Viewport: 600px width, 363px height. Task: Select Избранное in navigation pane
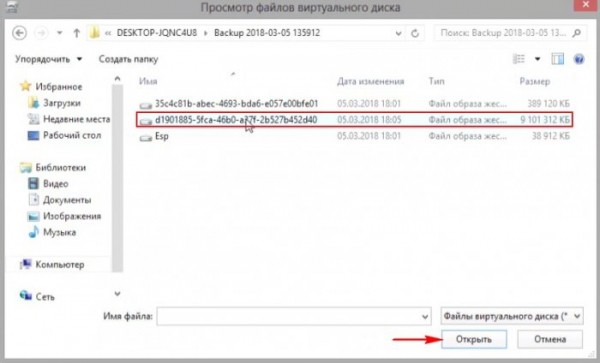[x=59, y=86]
